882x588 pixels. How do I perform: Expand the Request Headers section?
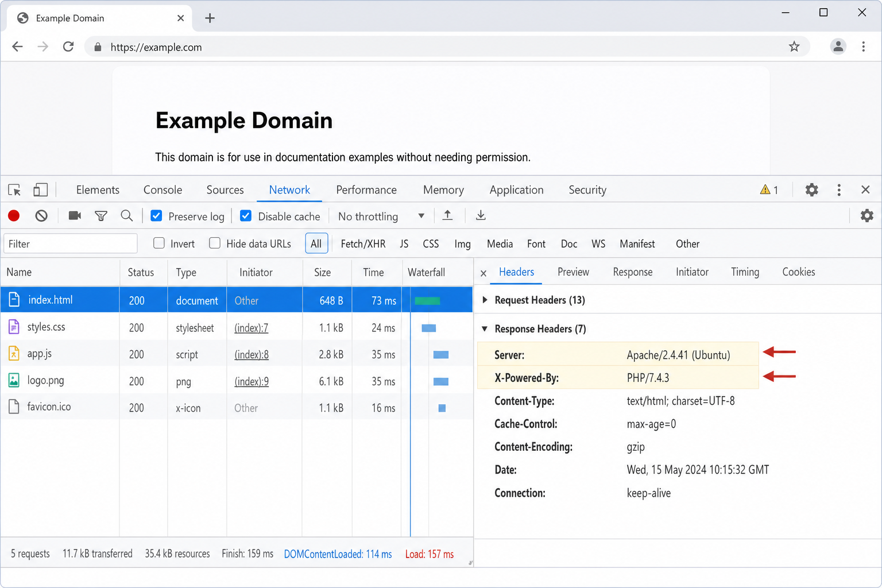tap(485, 300)
